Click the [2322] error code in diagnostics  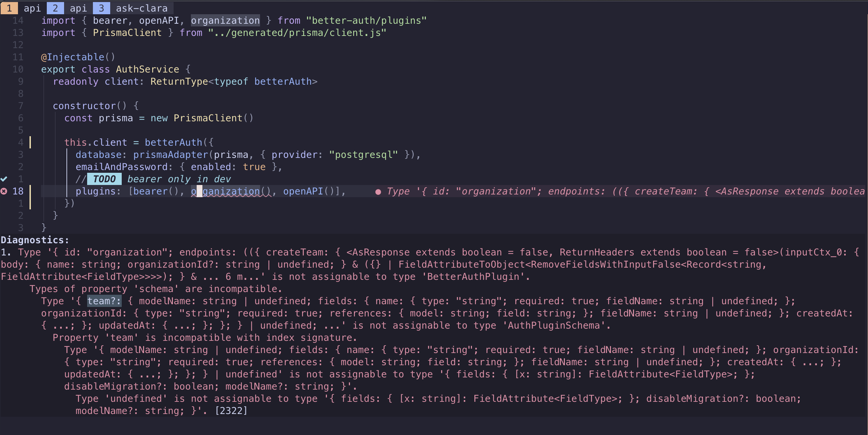231,411
